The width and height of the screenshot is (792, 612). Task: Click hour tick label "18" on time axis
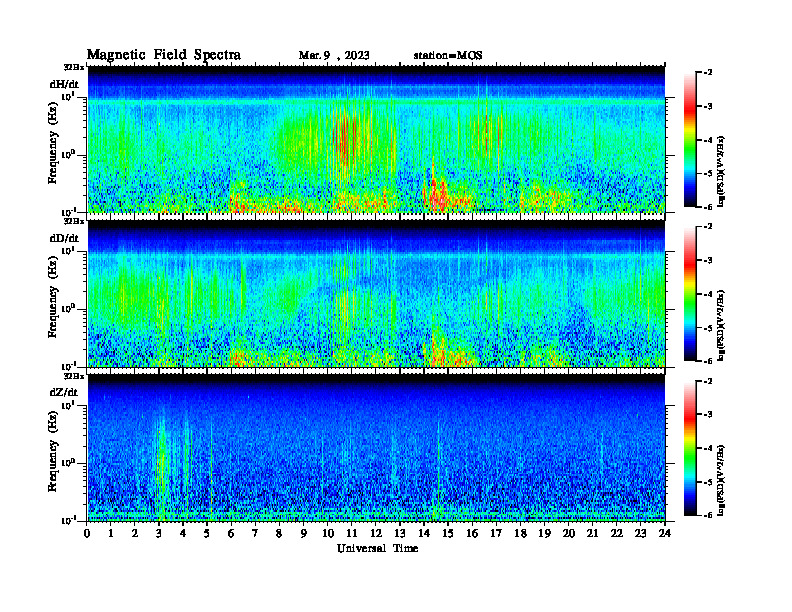pyautogui.click(x=520, y=534)
